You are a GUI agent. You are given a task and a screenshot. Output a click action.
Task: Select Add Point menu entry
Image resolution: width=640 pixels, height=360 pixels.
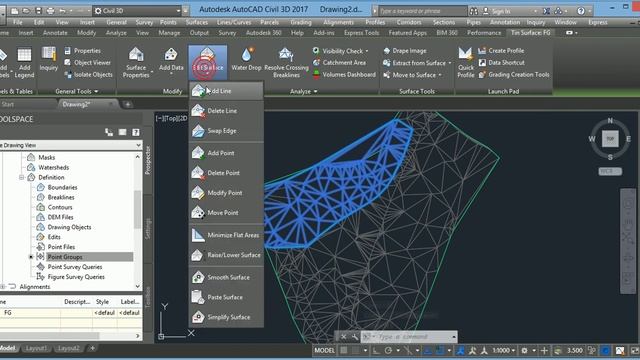[226, 153]
